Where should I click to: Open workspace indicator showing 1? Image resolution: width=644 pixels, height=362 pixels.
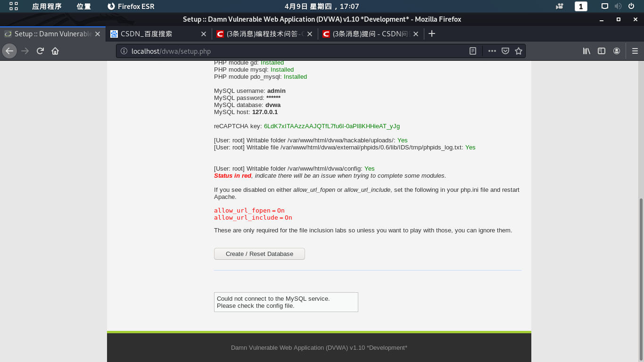click(581, 6)
